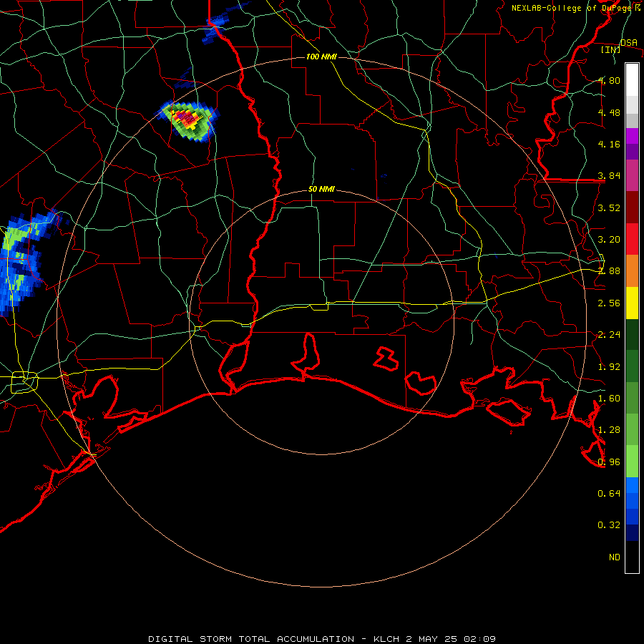Click the 2.56 legend value
The height and width of the screenshot is (644, 644).
coord(609,303)
